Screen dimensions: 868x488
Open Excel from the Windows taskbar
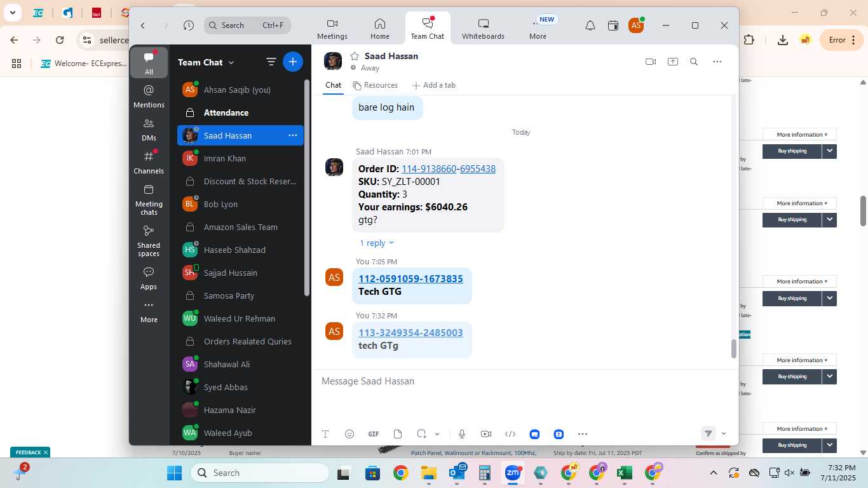[x=624, y=473]
